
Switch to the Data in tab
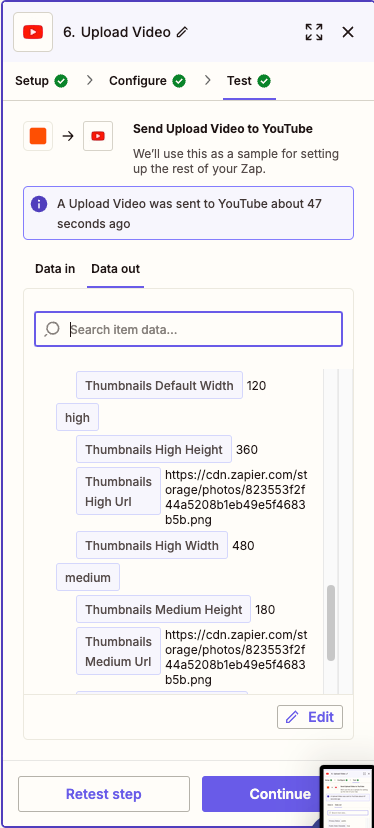[x=55, y=269]
